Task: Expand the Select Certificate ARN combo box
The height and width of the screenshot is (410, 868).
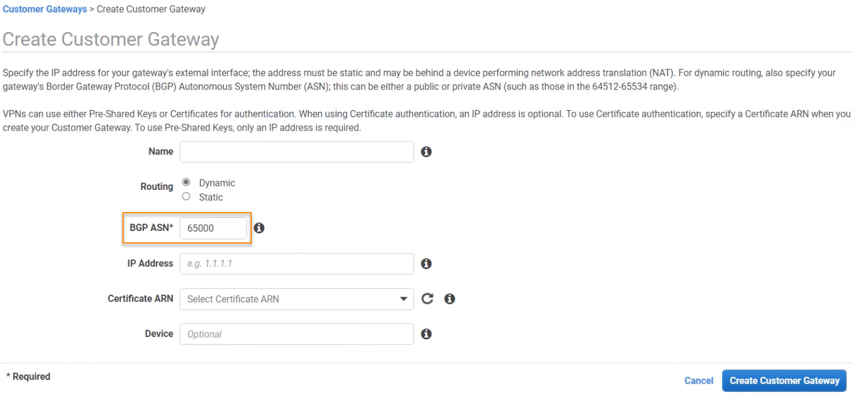Action: 296,299
